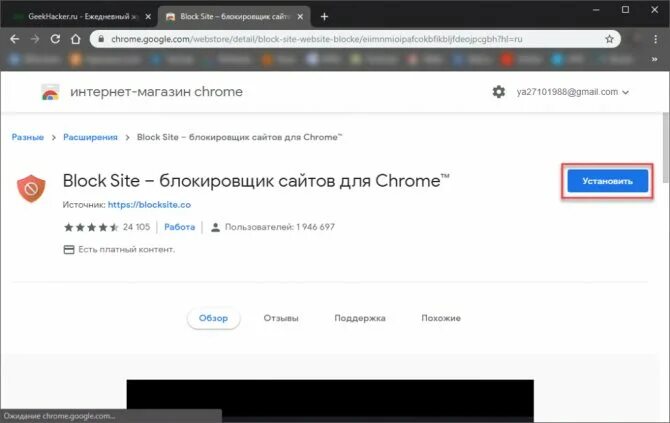Viewport: 670px width, 423px height.
Task: Open Chrome Web Store settings gear
Action: coord(499,92)
